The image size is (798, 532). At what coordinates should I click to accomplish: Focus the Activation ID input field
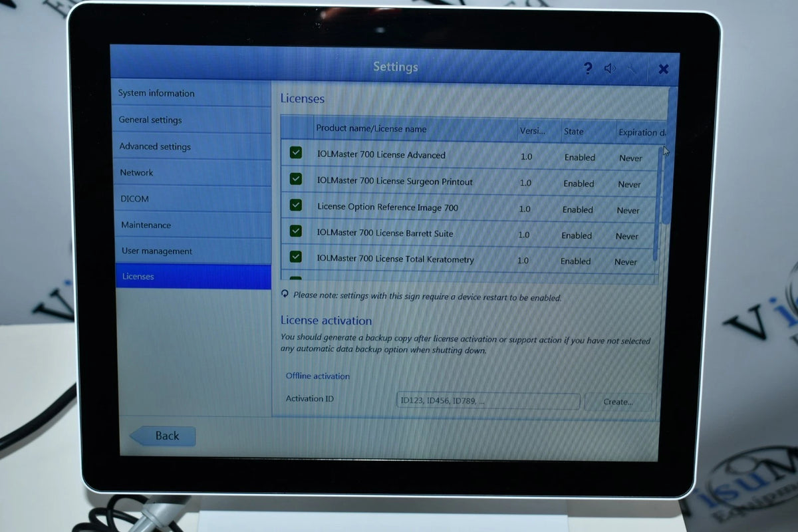488,401
